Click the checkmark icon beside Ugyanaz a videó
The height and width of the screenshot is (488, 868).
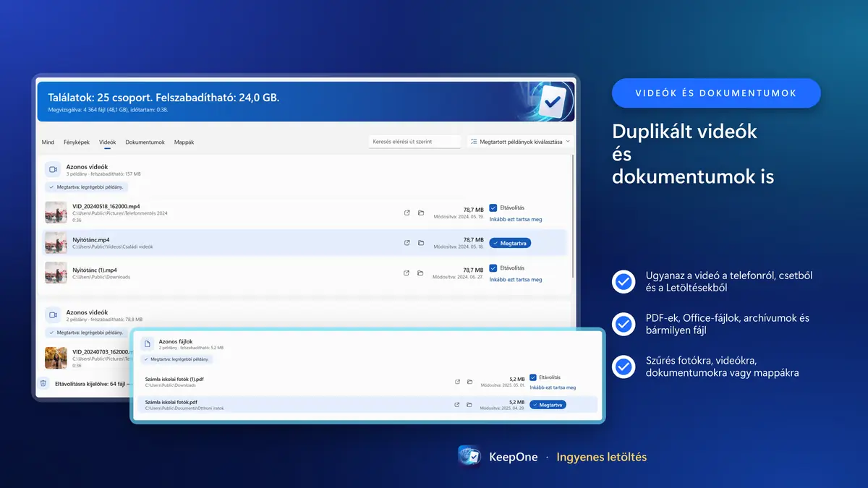[x=624, y=282]
